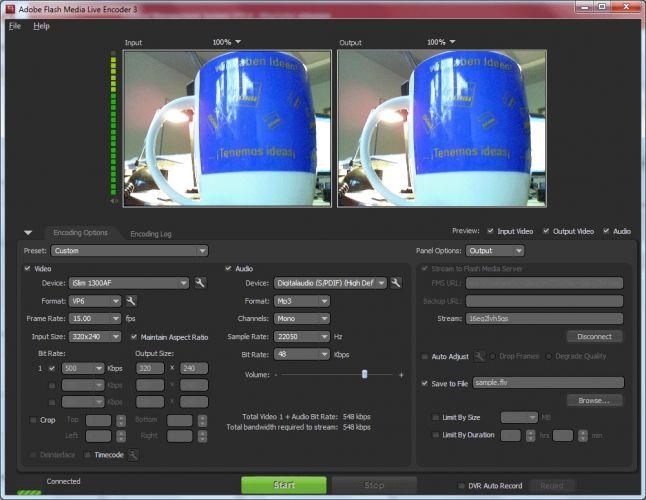Viewport: 646px width, 500px height.
Task: Open Auto Adjust settings wrench icon
Action: click(x=479, y=356)
